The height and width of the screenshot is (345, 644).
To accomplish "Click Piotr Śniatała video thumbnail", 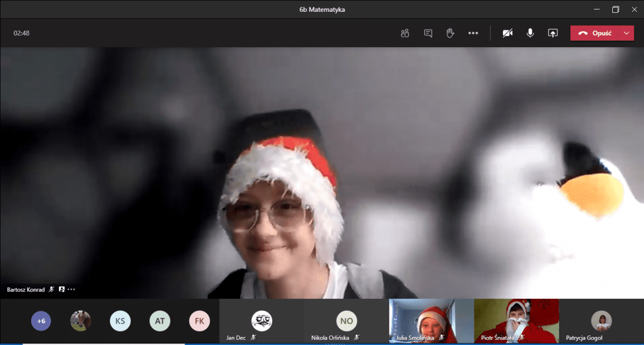I will point(516,321).
